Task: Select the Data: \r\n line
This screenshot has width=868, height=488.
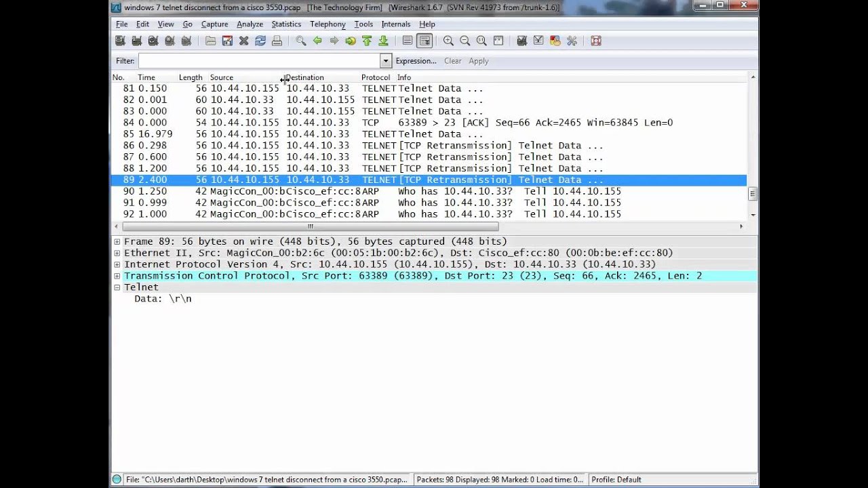Action: [x=163, y=299]
